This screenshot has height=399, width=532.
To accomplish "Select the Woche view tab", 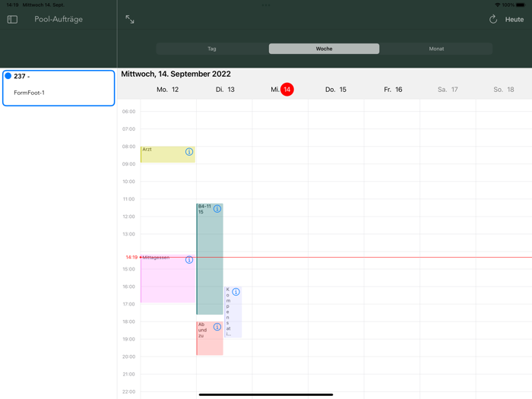I will (324, 49).
